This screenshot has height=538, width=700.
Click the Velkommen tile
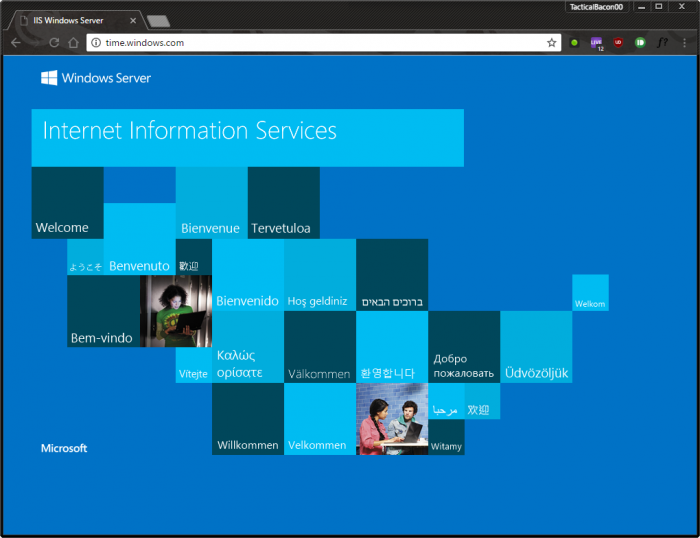coord(320,419)
